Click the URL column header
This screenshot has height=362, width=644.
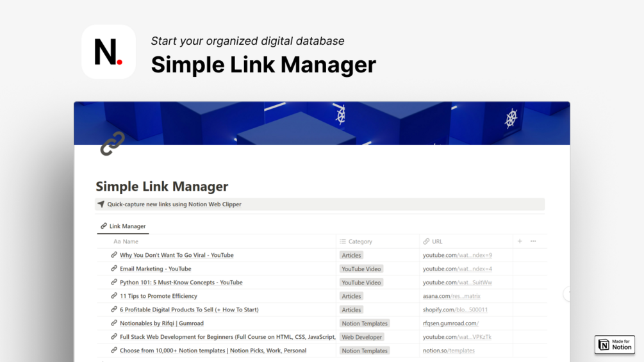coord(433,242)
